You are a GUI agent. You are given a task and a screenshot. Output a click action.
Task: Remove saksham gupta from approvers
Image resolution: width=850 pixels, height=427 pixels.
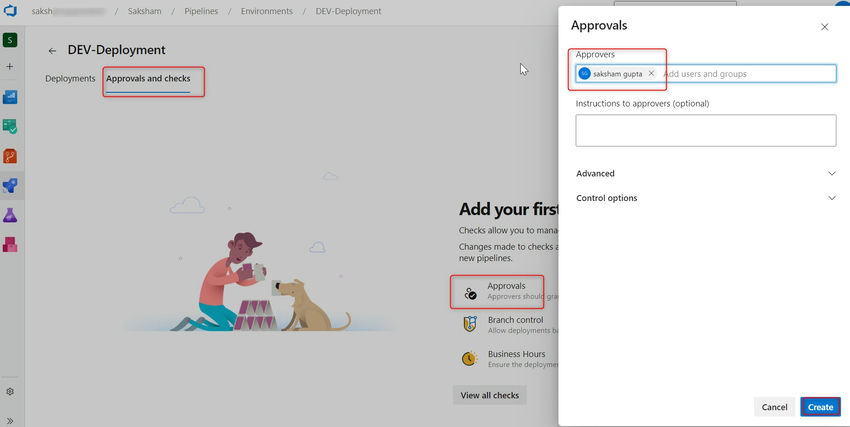[x=651, y=73]
